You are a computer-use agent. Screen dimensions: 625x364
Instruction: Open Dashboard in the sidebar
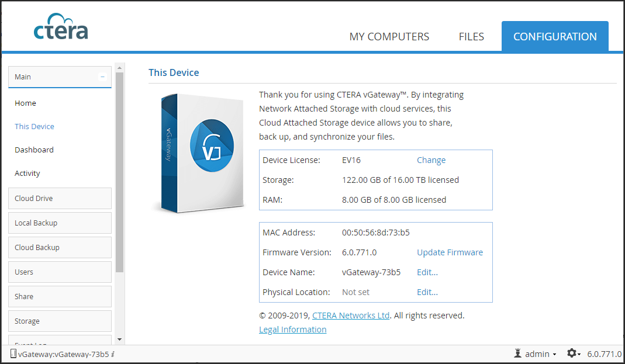point(34,150)
